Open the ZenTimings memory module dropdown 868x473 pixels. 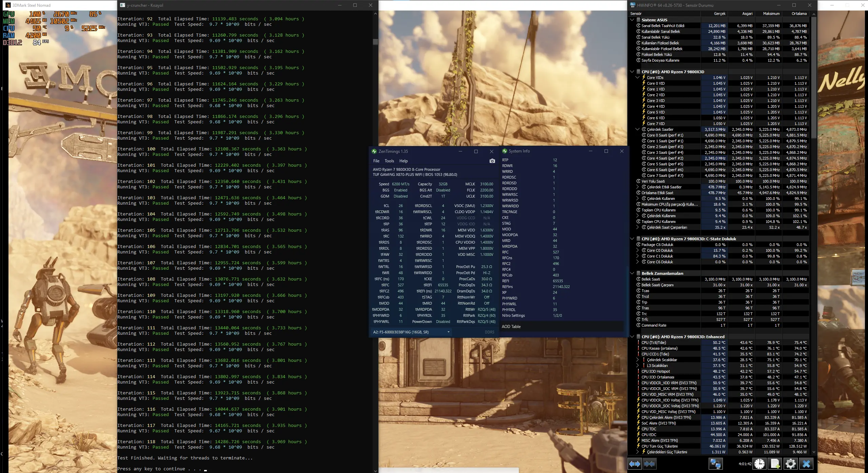coord(449,332)
